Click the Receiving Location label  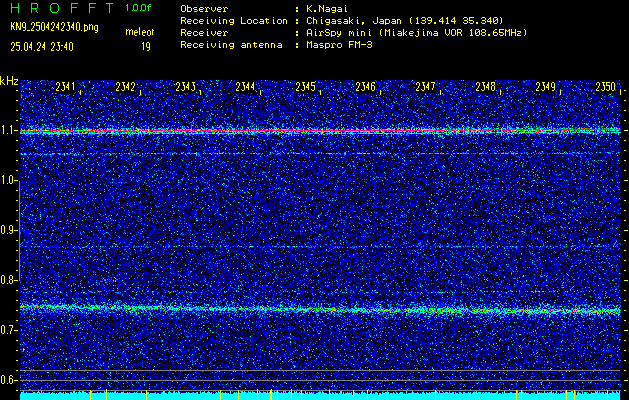click(x=234, y=20)
